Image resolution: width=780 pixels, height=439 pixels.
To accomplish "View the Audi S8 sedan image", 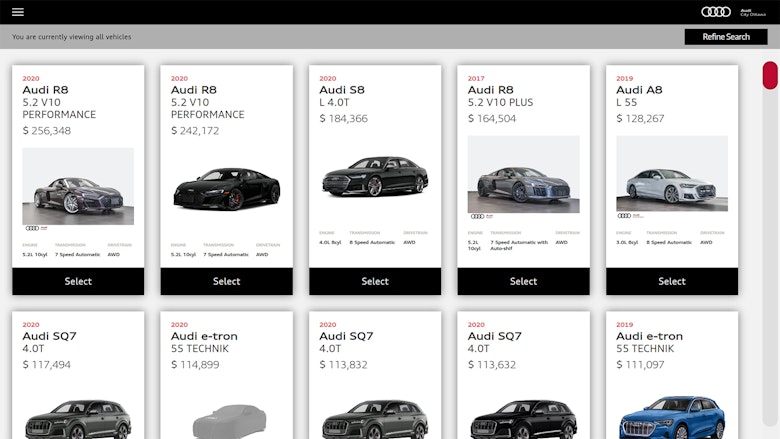I will pos(375,177).
